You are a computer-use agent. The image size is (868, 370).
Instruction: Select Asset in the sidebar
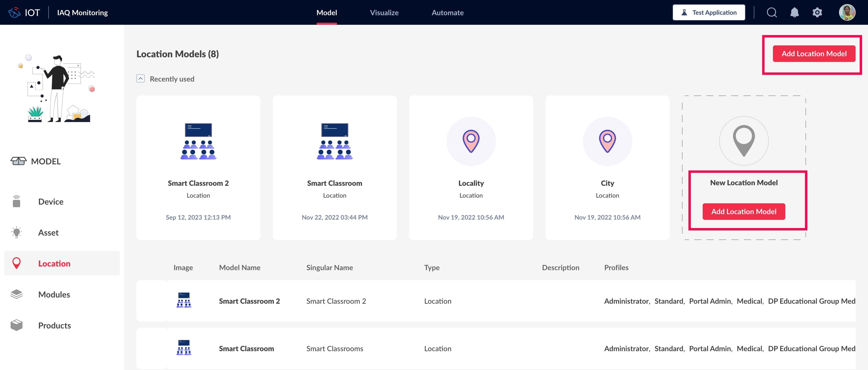coord(48,233)
